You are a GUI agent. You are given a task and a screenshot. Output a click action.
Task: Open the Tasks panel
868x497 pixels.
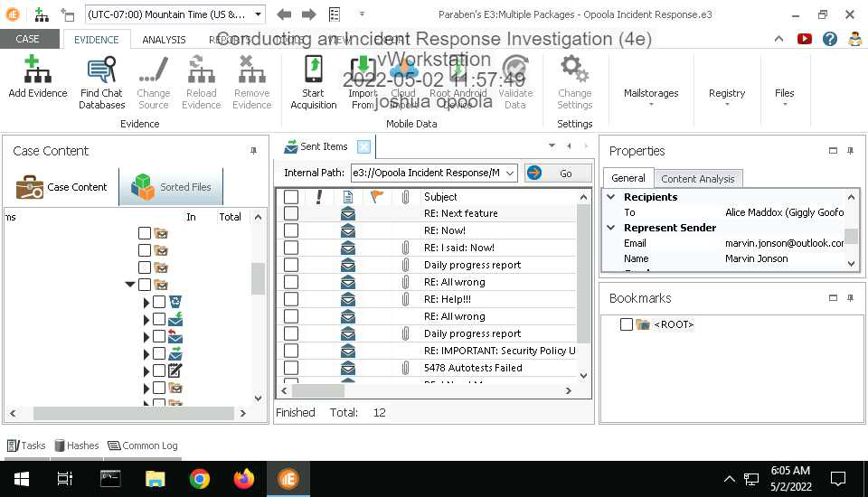pos(26,445)
